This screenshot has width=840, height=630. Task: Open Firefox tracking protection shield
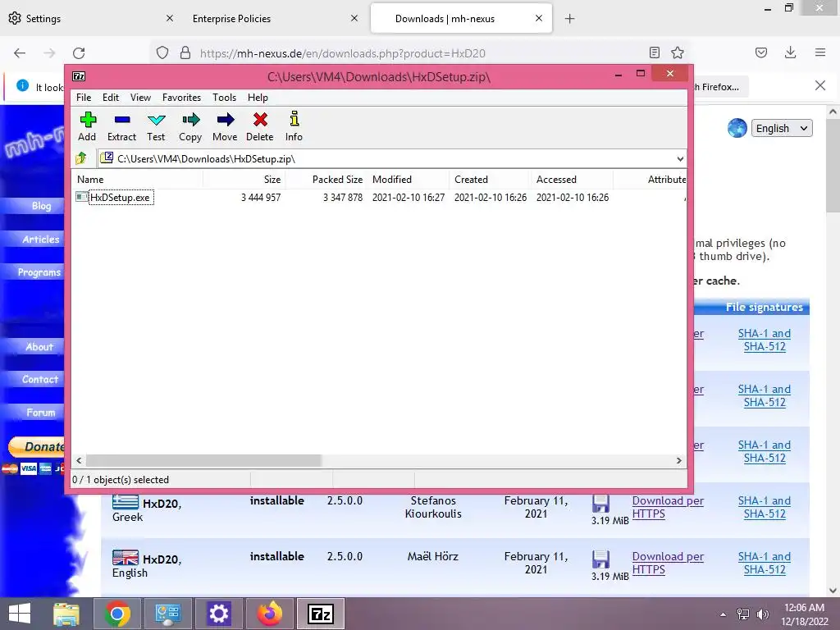162,52
